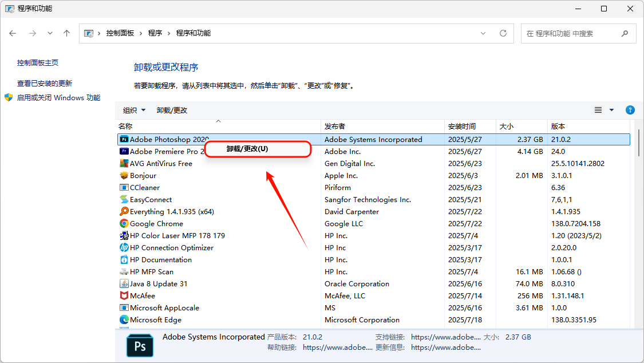Click the large Ps icon in details pane
The width and height of the screenshot is (644, 363).
click(140, 346)
